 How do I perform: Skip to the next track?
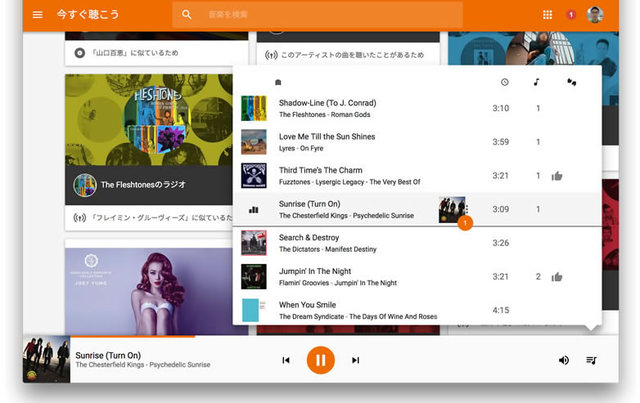(x=356, y=360)
